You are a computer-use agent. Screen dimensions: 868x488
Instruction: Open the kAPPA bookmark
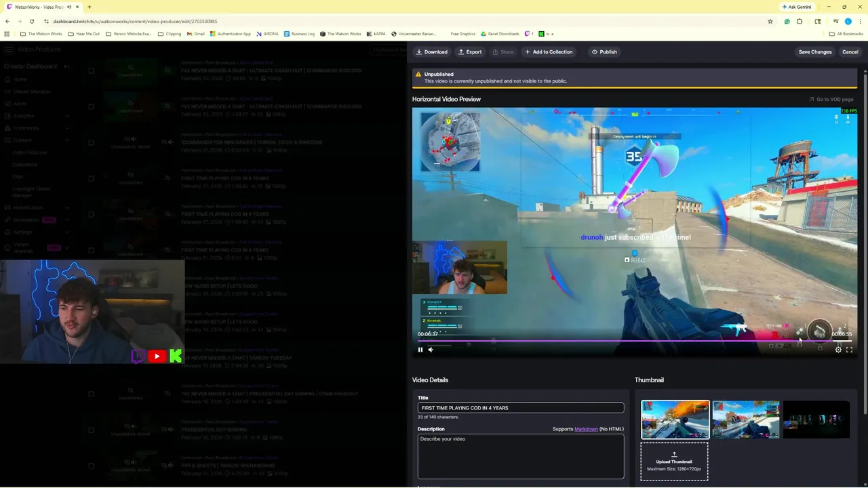(x=376, y=34)
